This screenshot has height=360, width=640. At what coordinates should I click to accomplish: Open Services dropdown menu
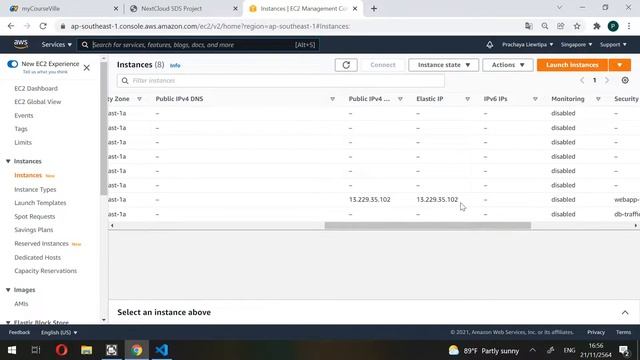[x=56, y=44]
